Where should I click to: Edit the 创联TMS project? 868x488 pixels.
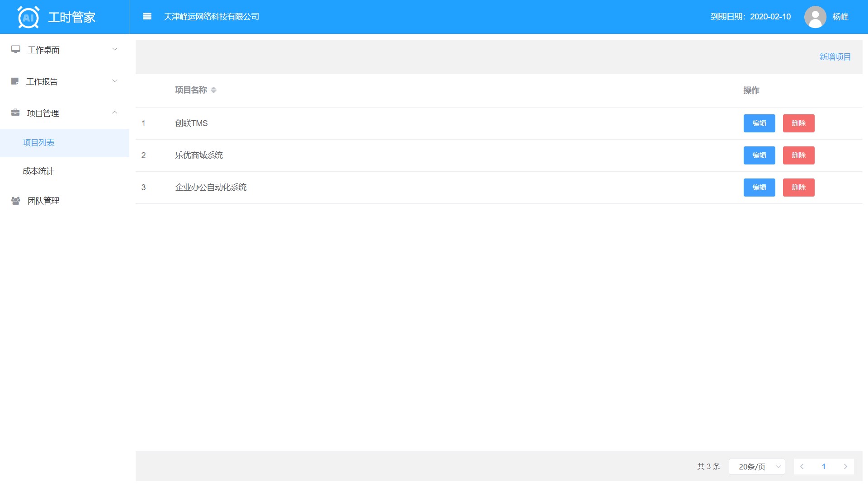pos(759,123)
